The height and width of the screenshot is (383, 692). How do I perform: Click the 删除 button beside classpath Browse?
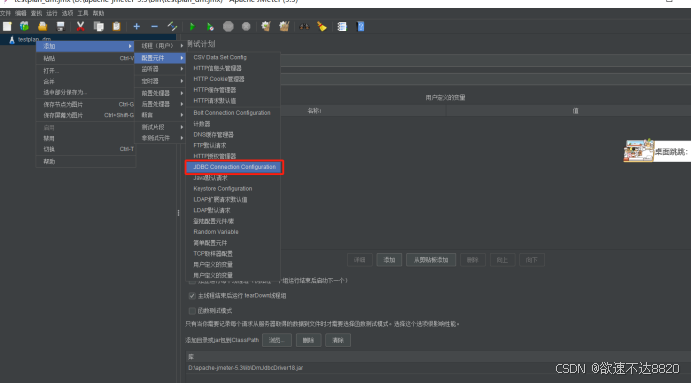(x=308, y=340)
